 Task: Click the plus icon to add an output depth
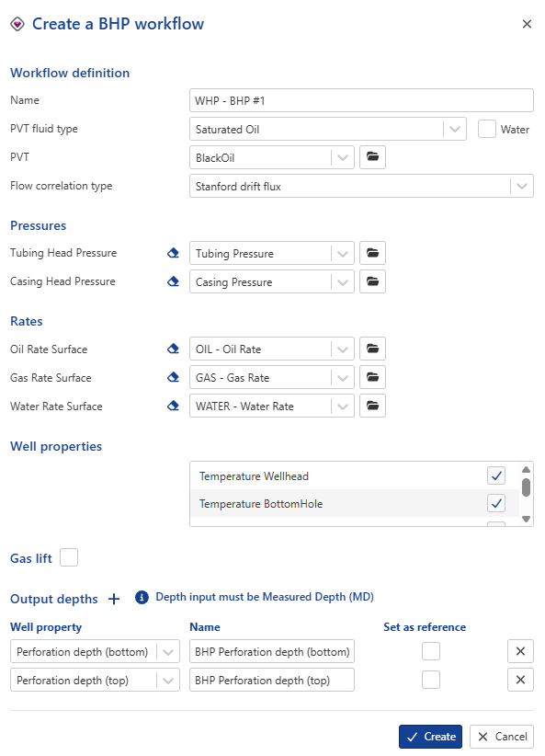(114, 598)
